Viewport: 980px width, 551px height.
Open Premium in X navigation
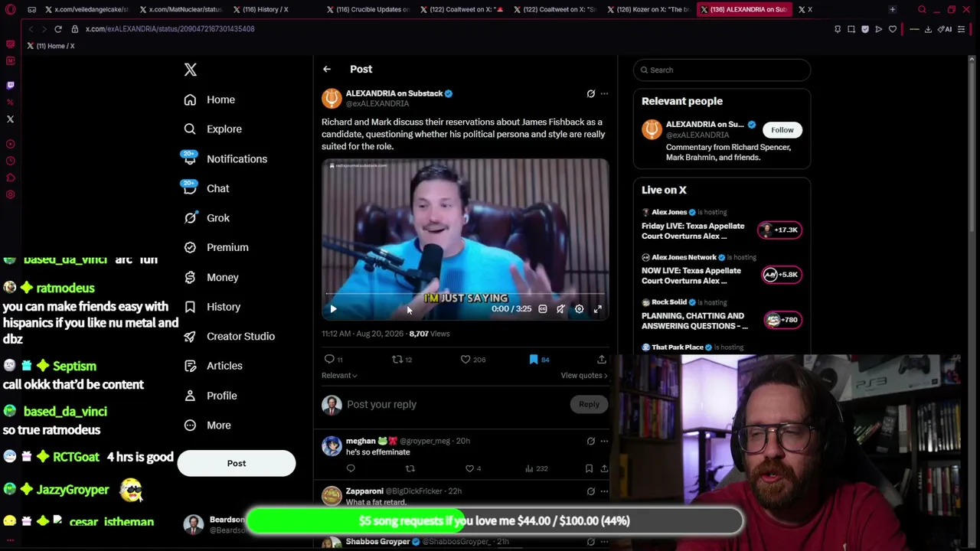point(216,247)
